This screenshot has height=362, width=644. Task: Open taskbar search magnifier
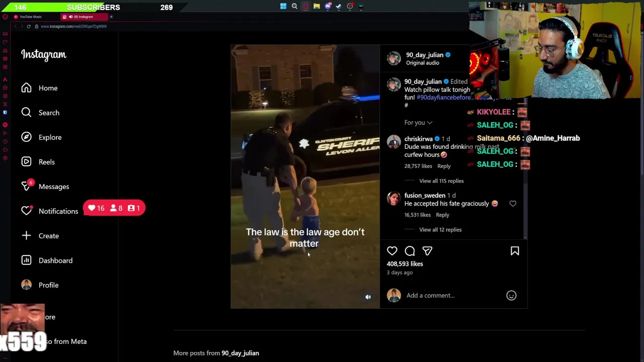click(x=294, y=6)
